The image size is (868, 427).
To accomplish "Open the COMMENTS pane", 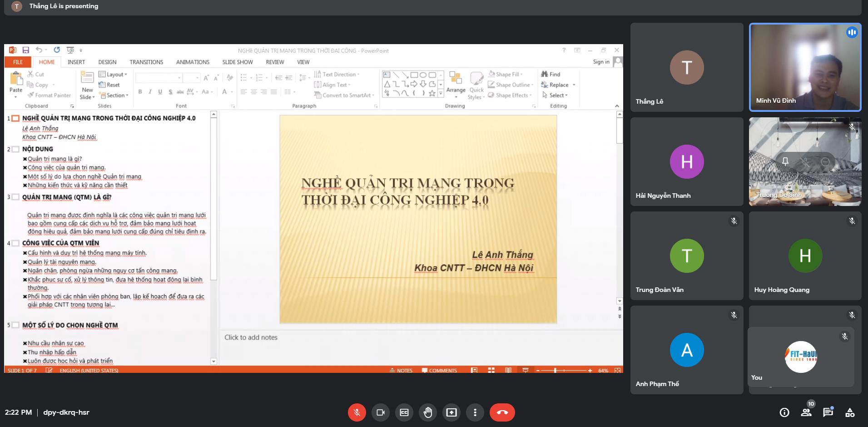I will (439, 370).
